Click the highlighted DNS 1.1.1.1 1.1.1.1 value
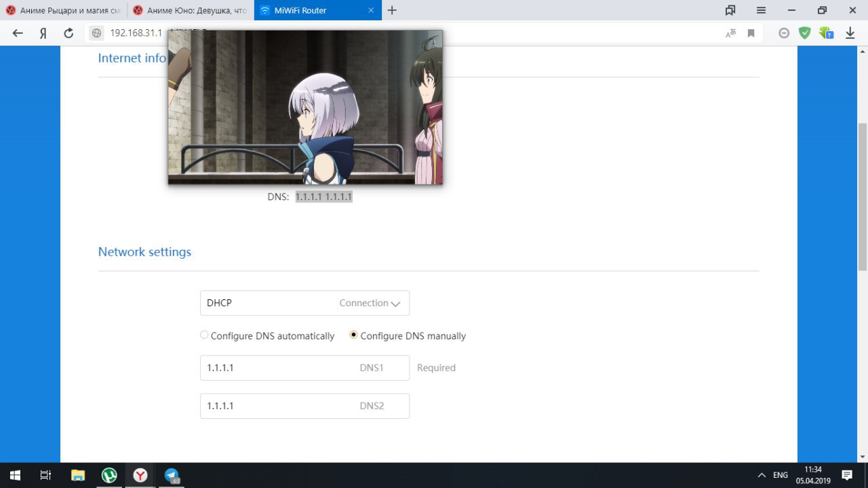This screenshot has height=488, width=868. click(323, 197)
